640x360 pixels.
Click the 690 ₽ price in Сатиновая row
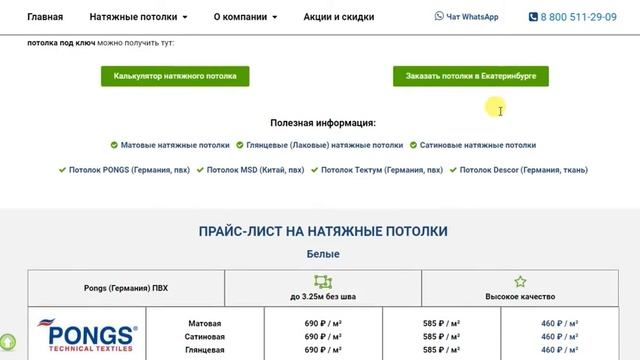point(323,337)
